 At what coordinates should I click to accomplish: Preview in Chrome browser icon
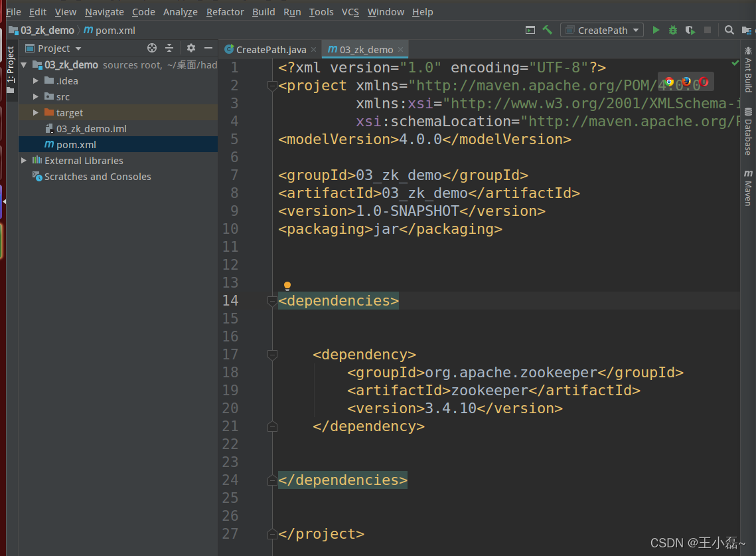pos(669,82)
